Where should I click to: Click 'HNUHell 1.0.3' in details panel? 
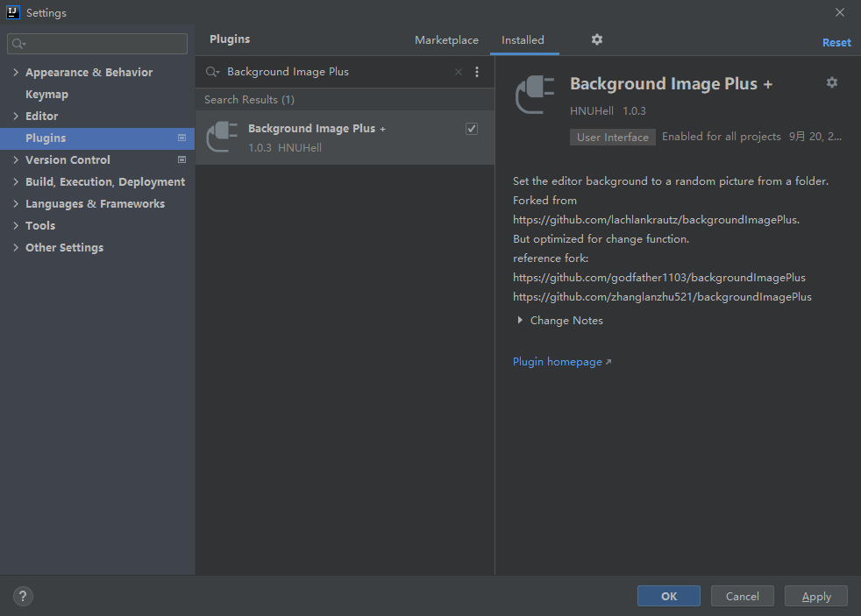pyautogui.click(x=608, y=110)
